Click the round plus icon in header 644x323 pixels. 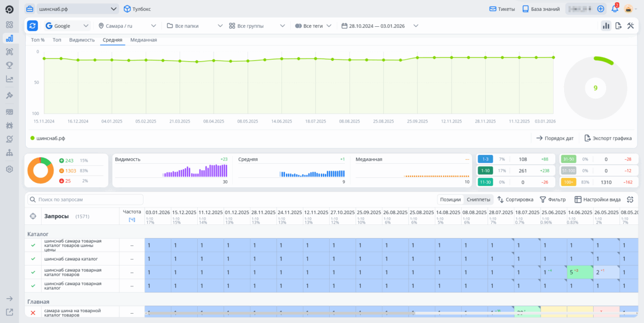point(601,9)
